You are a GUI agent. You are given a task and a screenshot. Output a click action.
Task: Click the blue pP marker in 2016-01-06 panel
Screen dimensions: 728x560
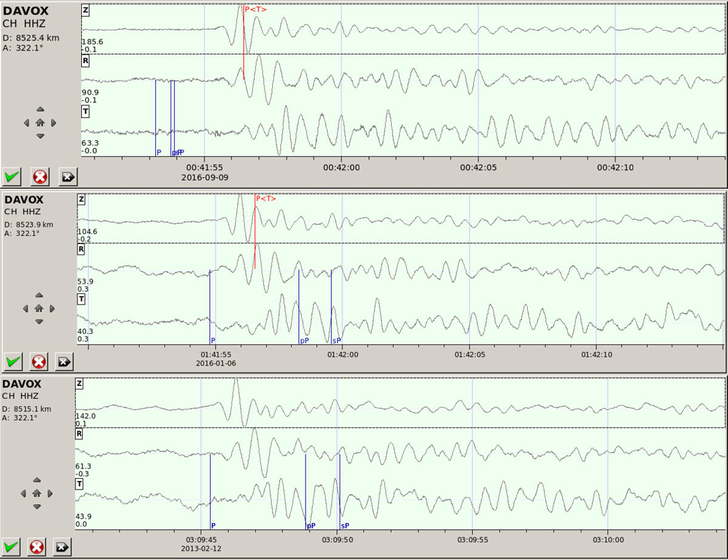(x=304, y=341)
